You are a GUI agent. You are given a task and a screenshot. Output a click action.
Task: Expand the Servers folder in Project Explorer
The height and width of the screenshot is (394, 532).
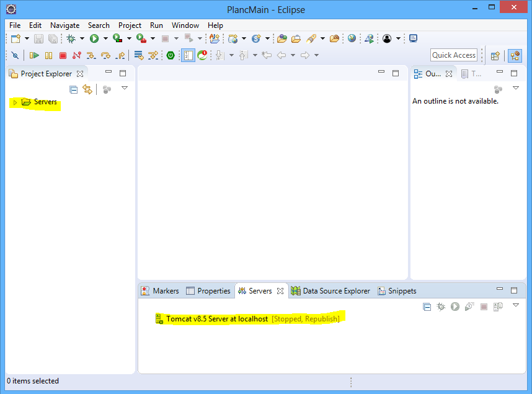click(x=15, y=102)
